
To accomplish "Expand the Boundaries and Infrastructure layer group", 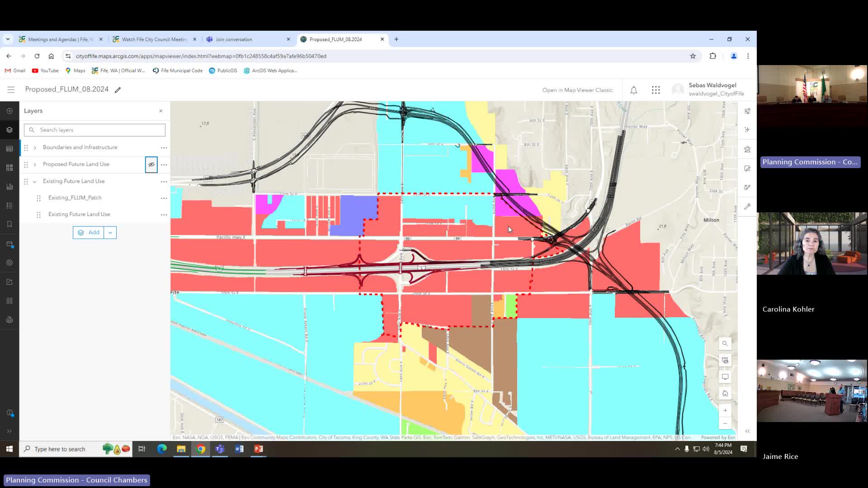I will click(x=35, y=147).
